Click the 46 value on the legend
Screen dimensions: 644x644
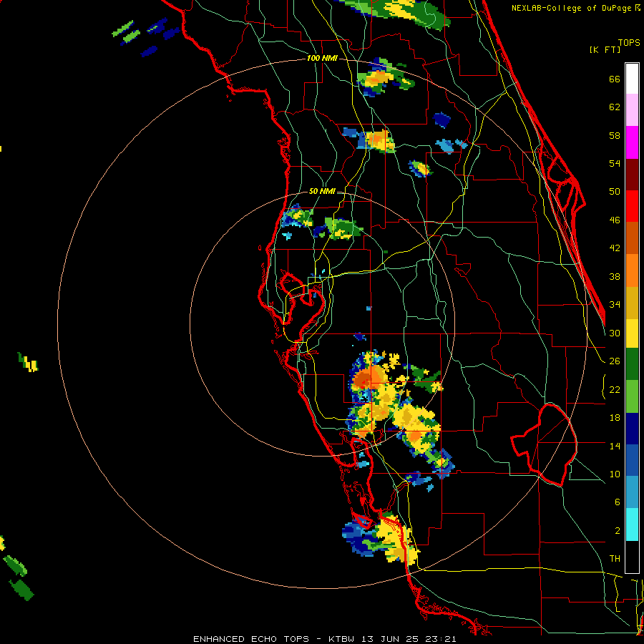615,220
